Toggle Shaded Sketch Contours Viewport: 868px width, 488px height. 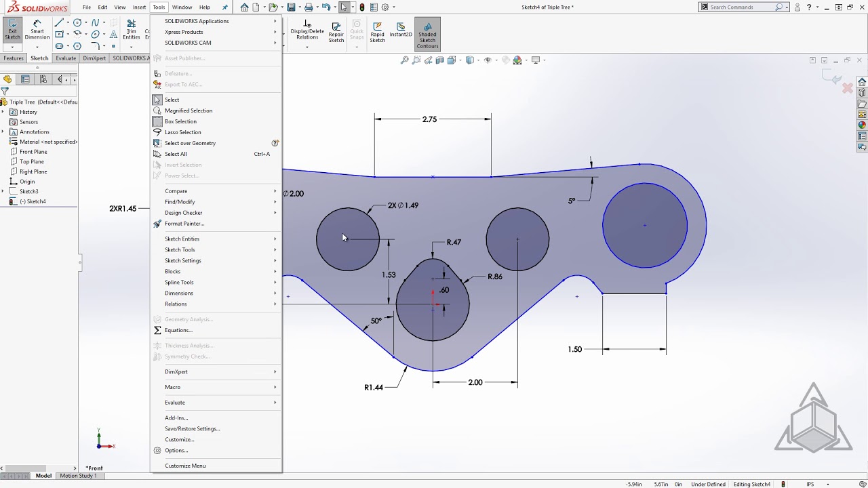pyautogui.click(x=427, y=35)
